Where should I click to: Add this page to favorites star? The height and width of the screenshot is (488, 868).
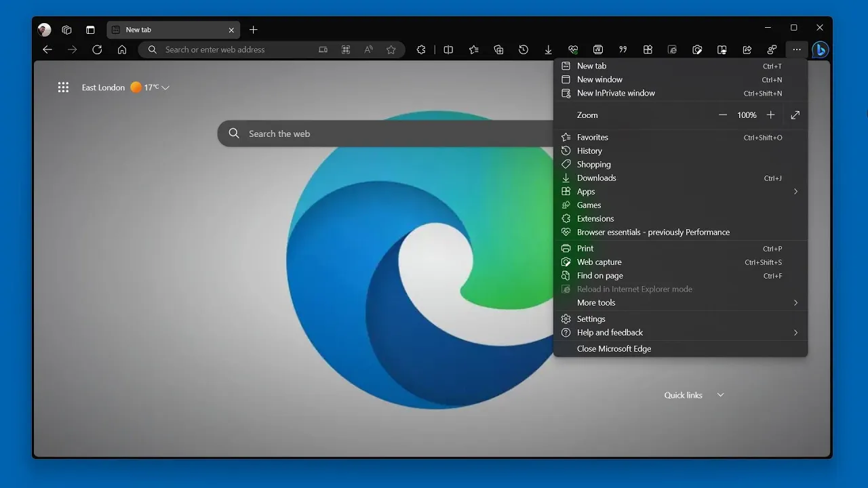[x=391, y=49]
